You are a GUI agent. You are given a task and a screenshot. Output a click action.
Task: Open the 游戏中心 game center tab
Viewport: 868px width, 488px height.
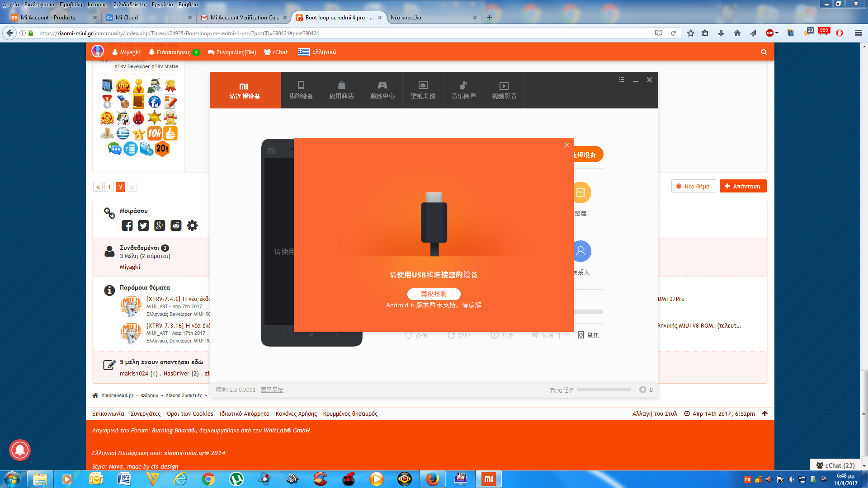(x=382, y=90)
